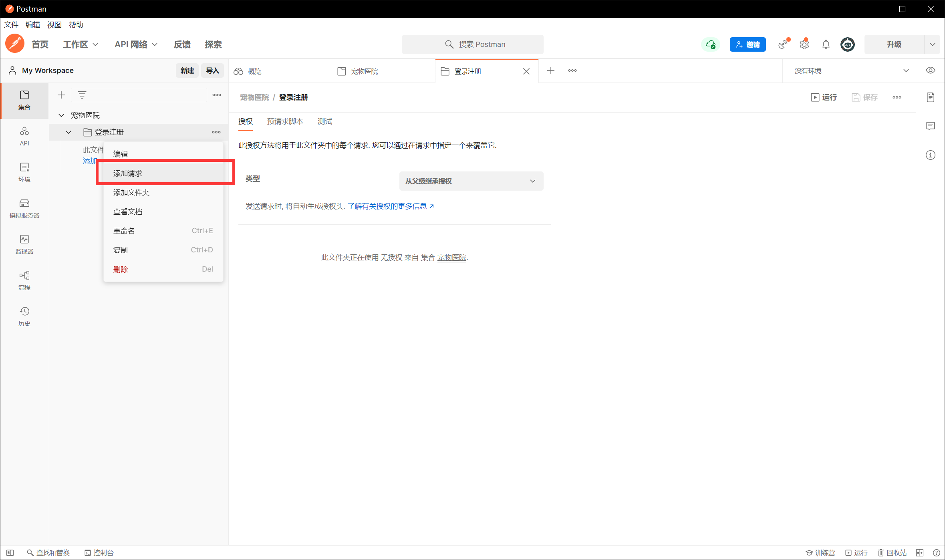Choose 添加请求 from the context menu
The image size is (945, 560).
click(x=128, y=173)
